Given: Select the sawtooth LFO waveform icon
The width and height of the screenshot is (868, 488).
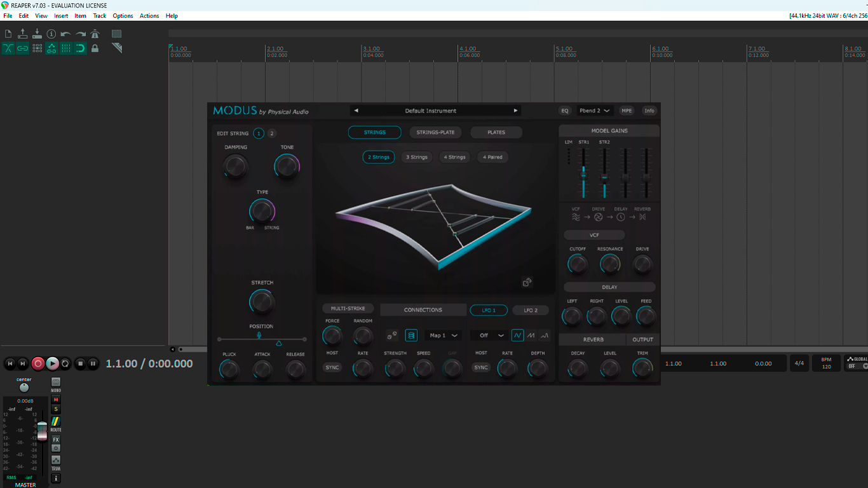Looking at the screenshot, I should (x=531, y=335).
